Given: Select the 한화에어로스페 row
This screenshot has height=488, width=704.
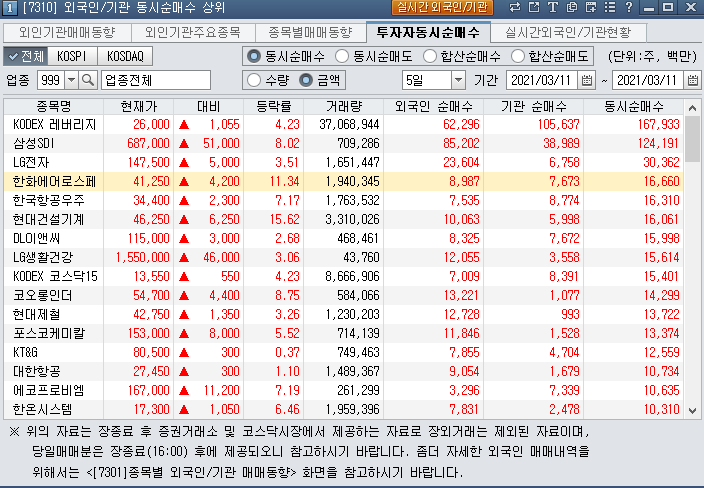Looking at the screenshot, I should pos(343,181).
